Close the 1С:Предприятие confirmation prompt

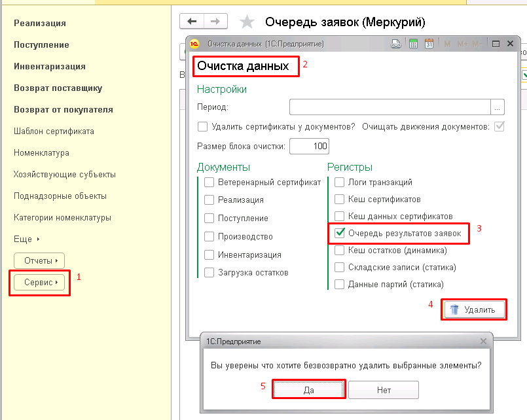click(483, 341)
